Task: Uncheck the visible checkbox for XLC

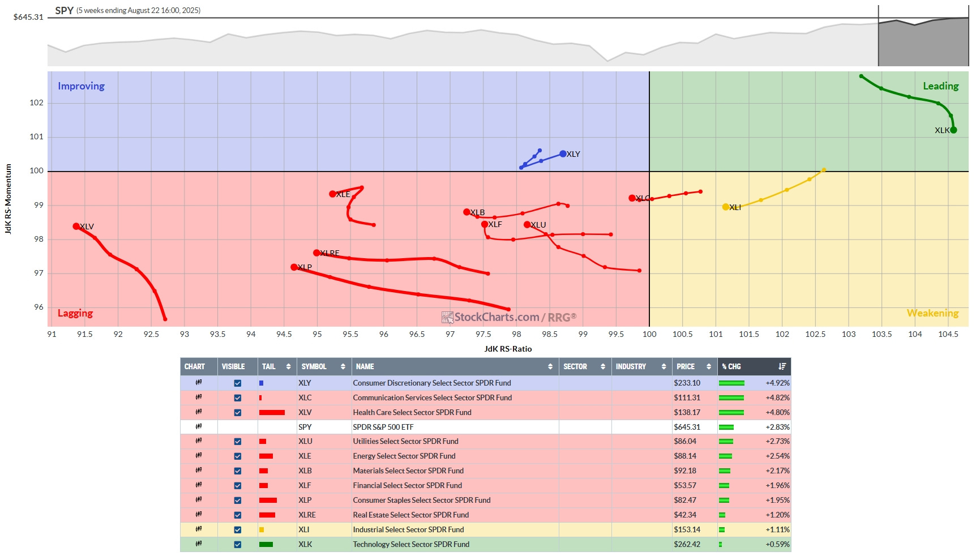Action: click(x=238, y=398)
